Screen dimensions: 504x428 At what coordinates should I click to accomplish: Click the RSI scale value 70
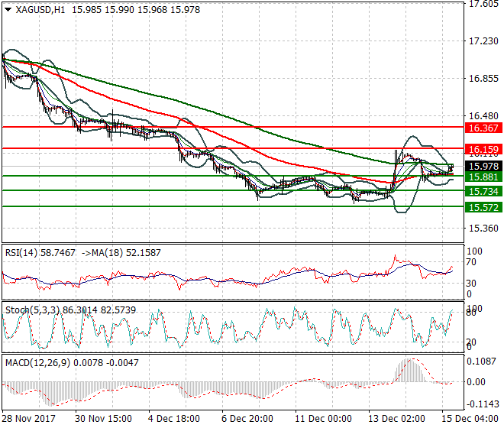(471, 262)
